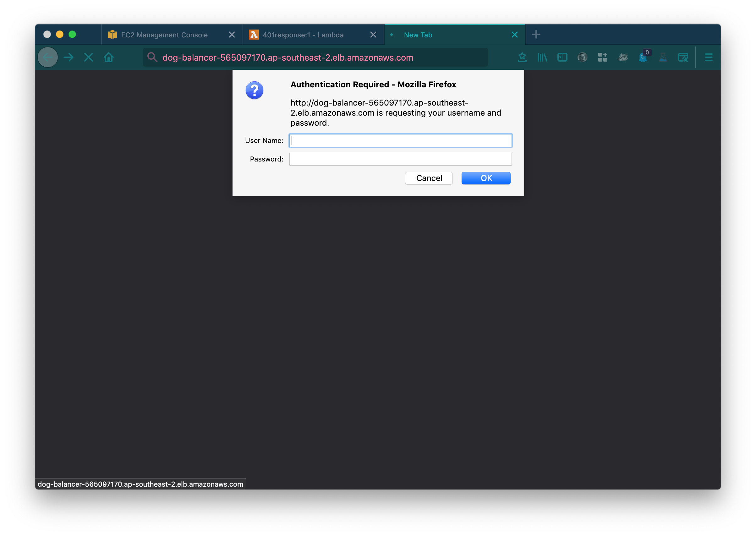Open the Library icon in toolbar
The image size is (756, 536).
pyautogui.click(x=542, y=57)
